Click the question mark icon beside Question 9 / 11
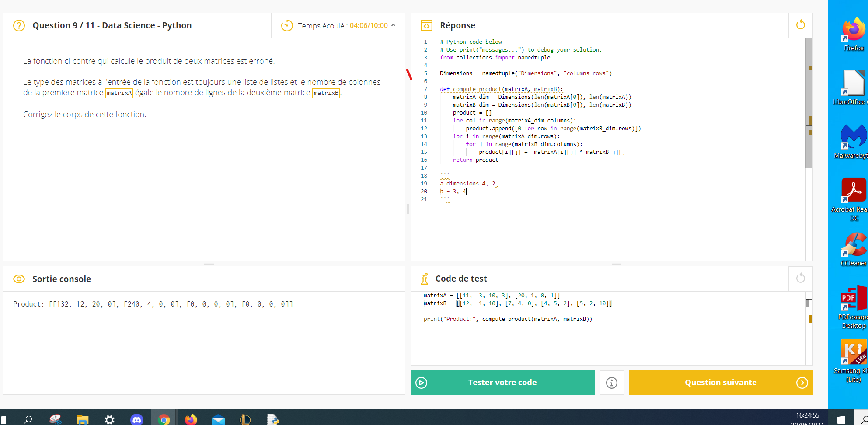This screenshot has width=868, height=425. coord(19,25)
